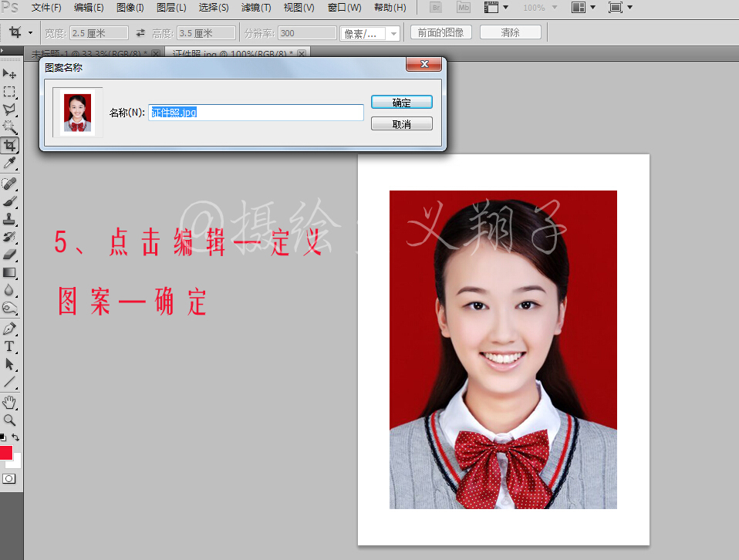Image resolution: width=739 pixels, height=560 pixels.
Task: Open the red foreground color swatch
Action: coord(5,452)
